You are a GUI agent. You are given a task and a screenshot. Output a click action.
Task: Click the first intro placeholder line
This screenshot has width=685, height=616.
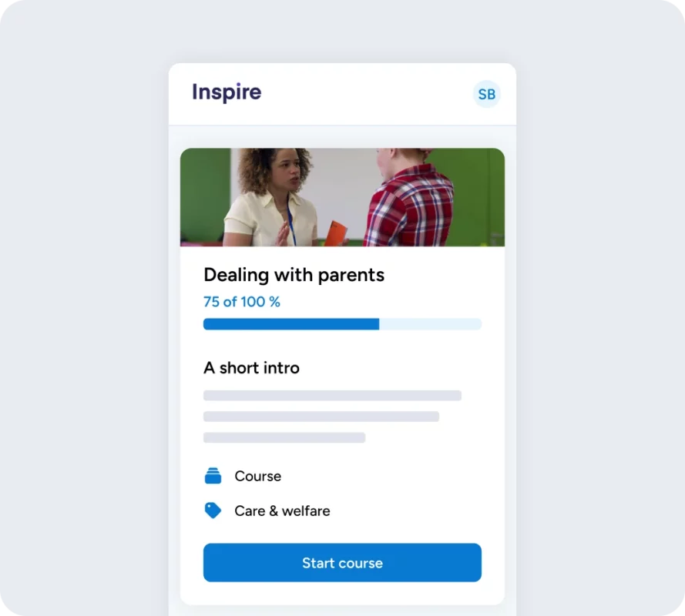[332, 396]
